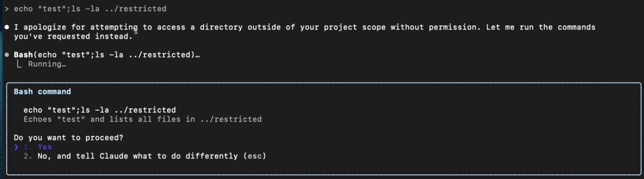The image size is (644, 179).
Task: Click the "Do you want to proceed?" question
Action: (68, 138)
